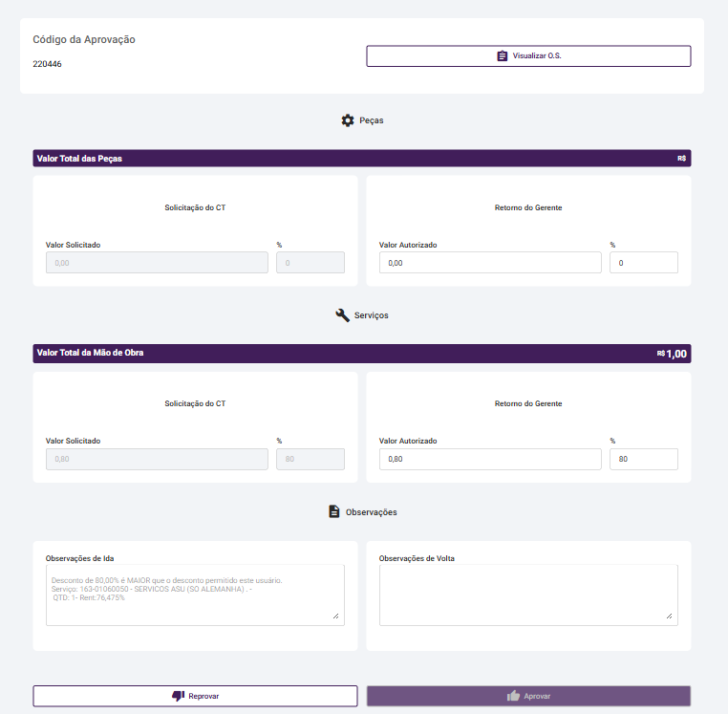Viewport: 728px width, 714px height.
Task: Click the thumbs-down icon on Reprovar
Action: click(178, 696)
